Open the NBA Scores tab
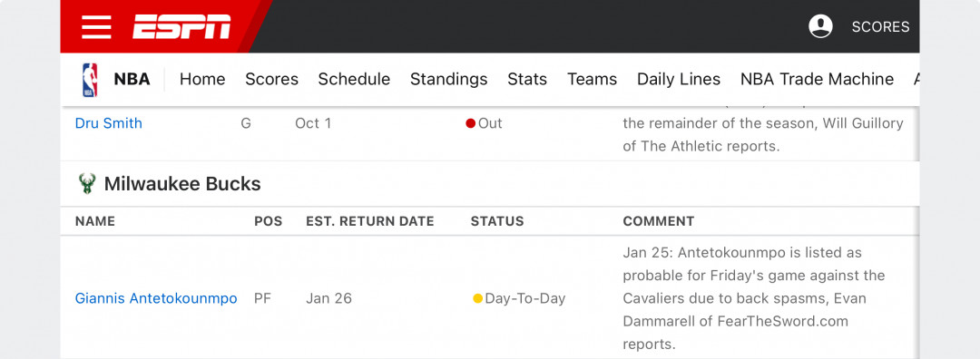This screenshot has height=359, width=980. 272,79
